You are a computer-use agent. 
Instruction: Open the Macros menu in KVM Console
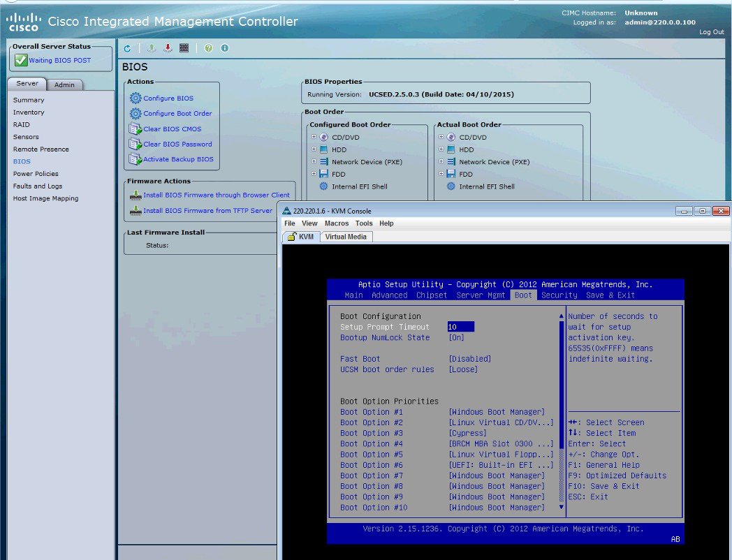coord(336,223)
